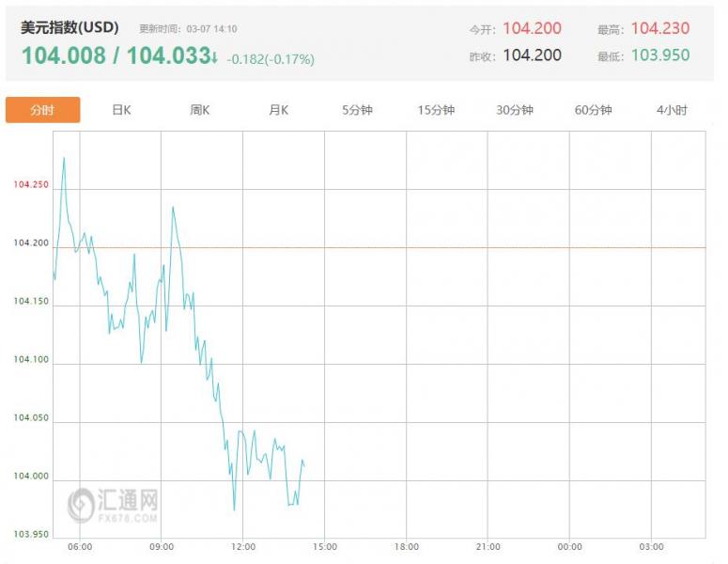Switch to the 5分钟 interval tab
Viewport: 728px width, 564px height.
pyautogui.click(x=357, y=110)
